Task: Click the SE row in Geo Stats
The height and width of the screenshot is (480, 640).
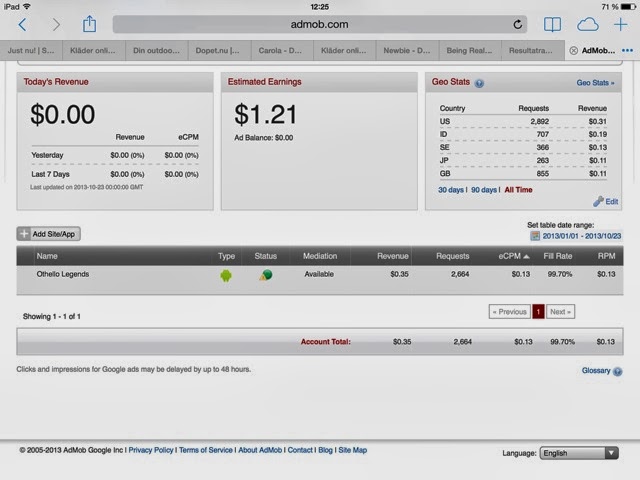Action: (x=523, y=147)
